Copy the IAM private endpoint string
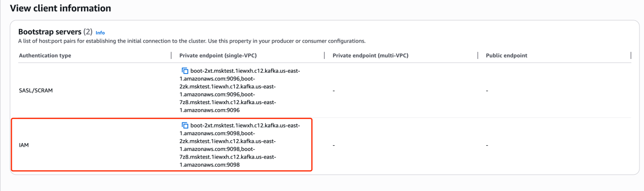644x191 pixels. (185, 125)
